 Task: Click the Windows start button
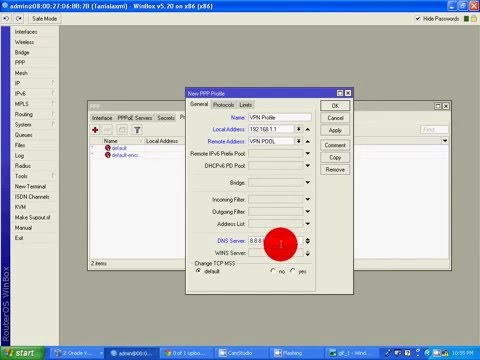point(22,353)
